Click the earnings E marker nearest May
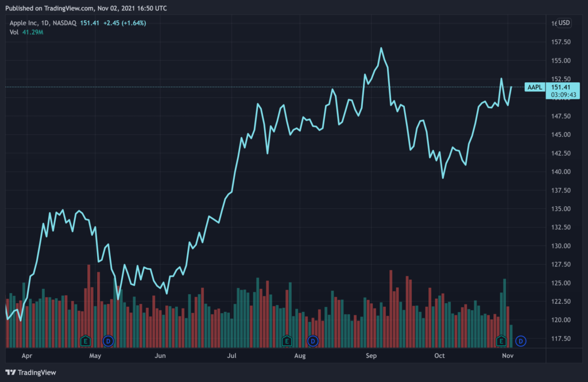The width and height of the screenshot is (588, 382). pos(86,341)
